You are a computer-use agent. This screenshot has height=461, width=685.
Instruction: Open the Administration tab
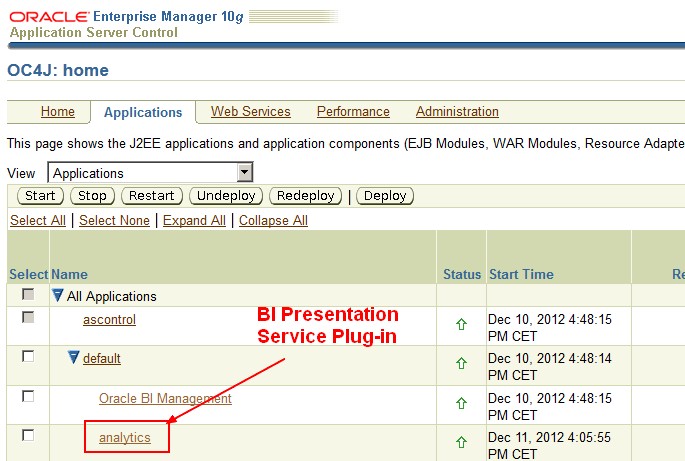(457, 111)
